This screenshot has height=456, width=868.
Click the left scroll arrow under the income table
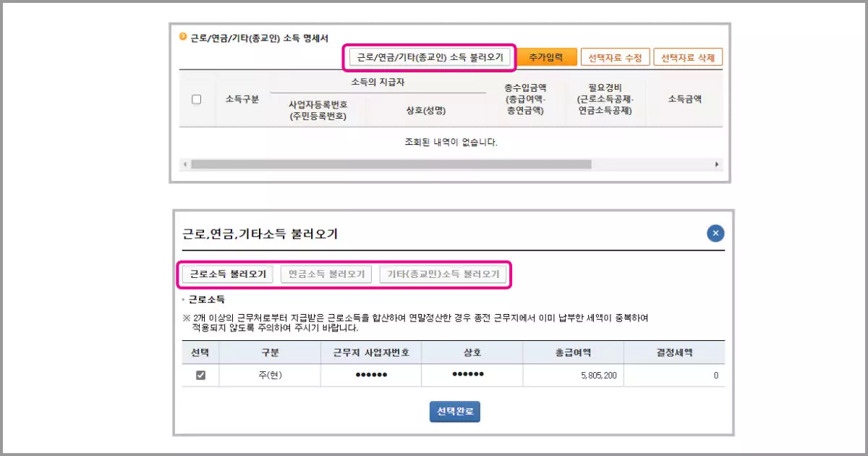pyautogui.click(x=184, y=164)
